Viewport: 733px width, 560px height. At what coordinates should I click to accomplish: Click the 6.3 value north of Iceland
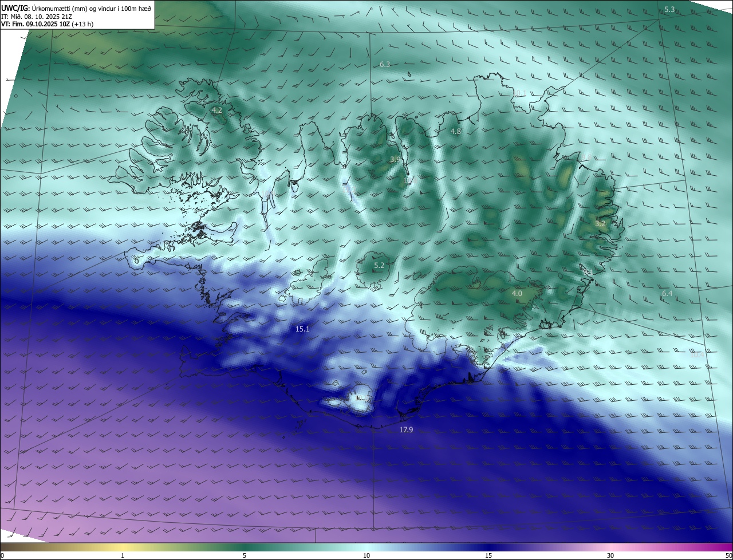pos(385,65)
